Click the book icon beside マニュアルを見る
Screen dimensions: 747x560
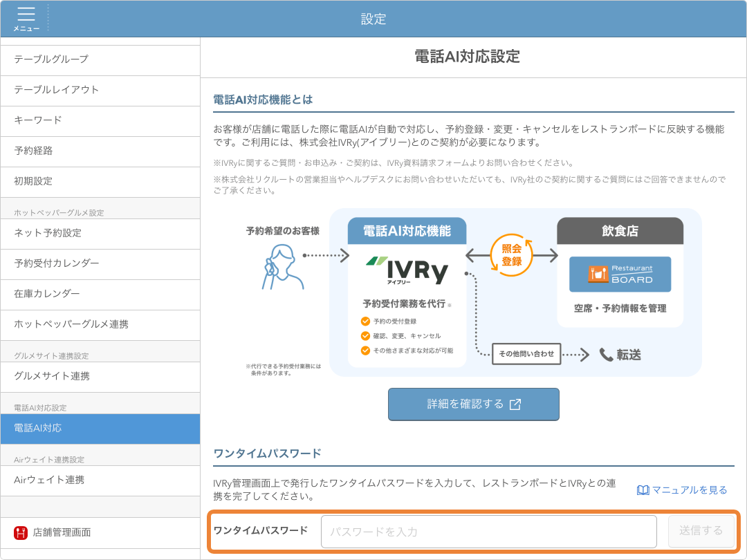pyautogui.click(x=643, y=490)
